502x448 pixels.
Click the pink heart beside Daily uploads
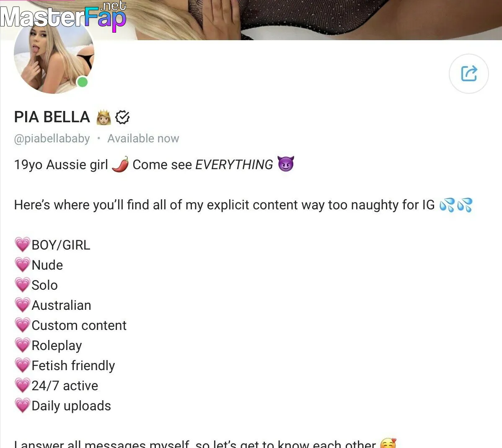(x=22, y=406)
